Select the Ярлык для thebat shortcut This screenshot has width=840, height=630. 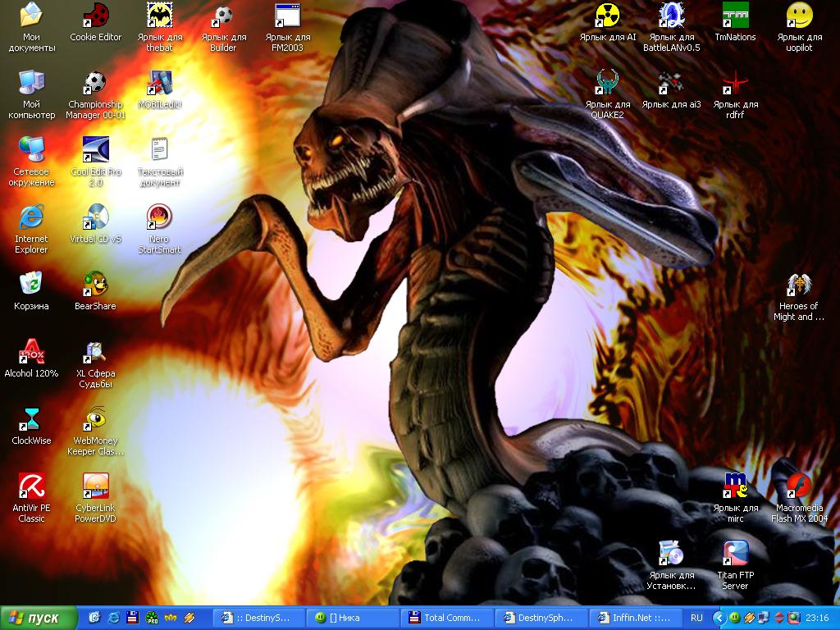[160, 27]
